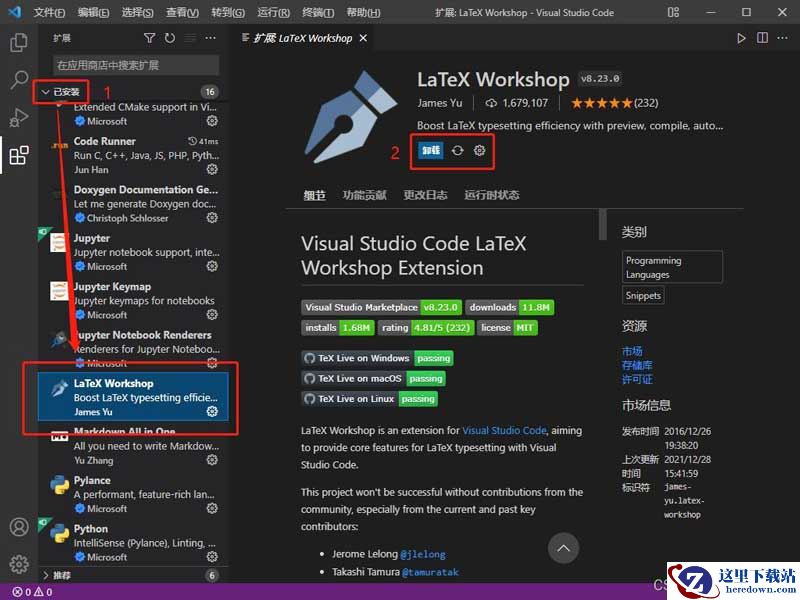Filter extensions with the funnel icon
Viewport: 800px width, 600px height.
tap(149, 38)
